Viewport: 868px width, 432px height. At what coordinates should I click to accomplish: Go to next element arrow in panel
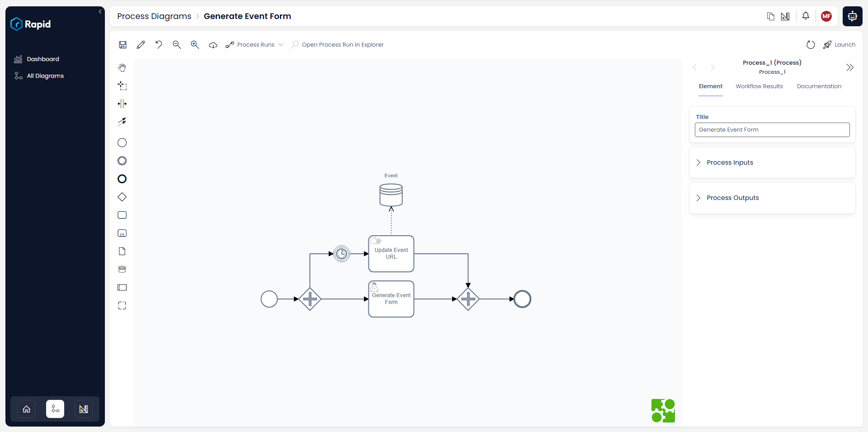[712, 67]
